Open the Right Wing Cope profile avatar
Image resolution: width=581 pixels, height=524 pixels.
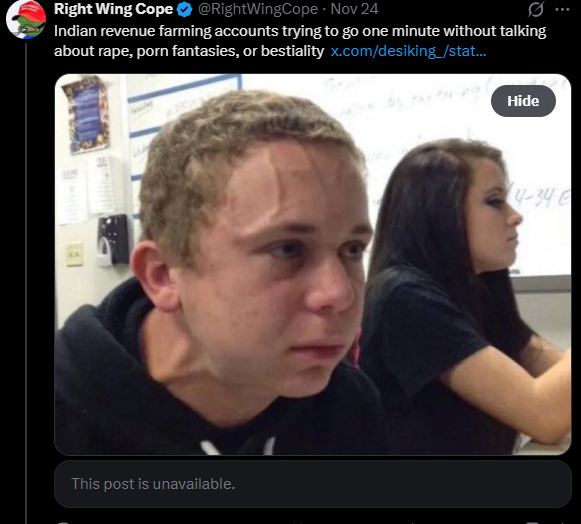coord(26,19)
